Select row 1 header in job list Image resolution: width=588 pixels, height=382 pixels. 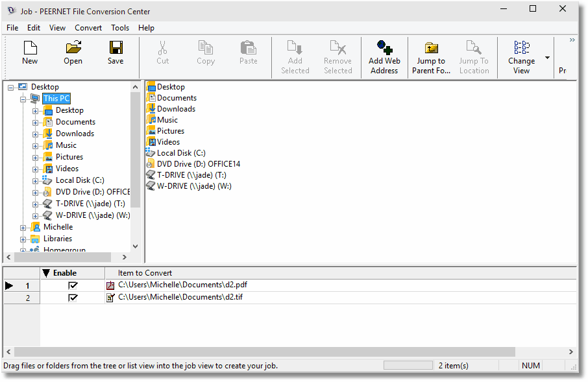pos(22,285)
